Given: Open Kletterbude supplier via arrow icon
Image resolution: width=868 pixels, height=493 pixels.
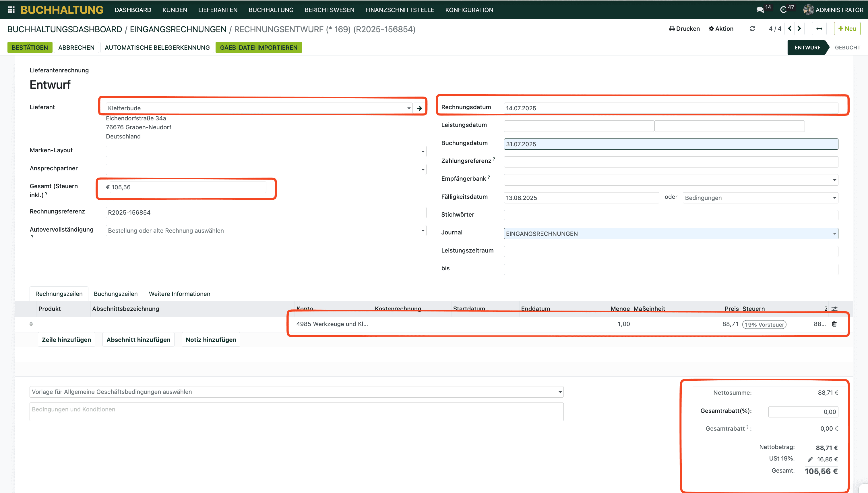Looking at the screenshot, I should tap(419, 108).
